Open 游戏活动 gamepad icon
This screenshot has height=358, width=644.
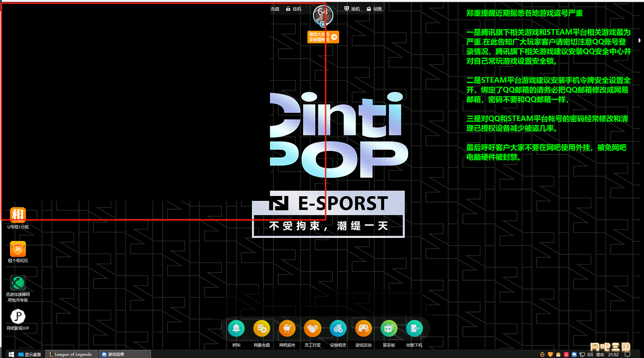[x=363, y=329]
